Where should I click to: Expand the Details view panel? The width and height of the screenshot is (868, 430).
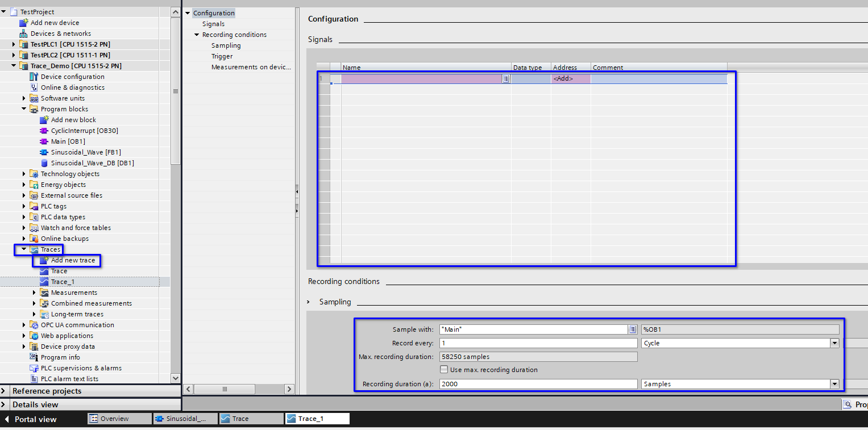[5, 404]
